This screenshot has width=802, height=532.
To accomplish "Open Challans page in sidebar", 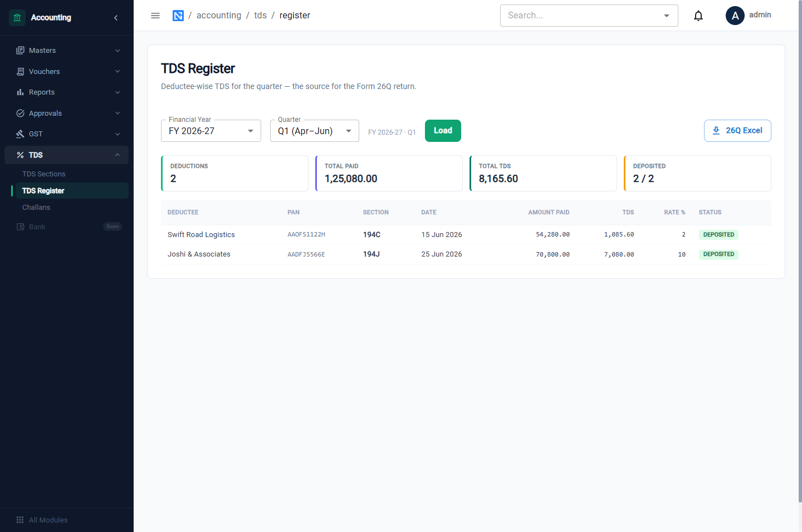I will [x=36, y=208].
